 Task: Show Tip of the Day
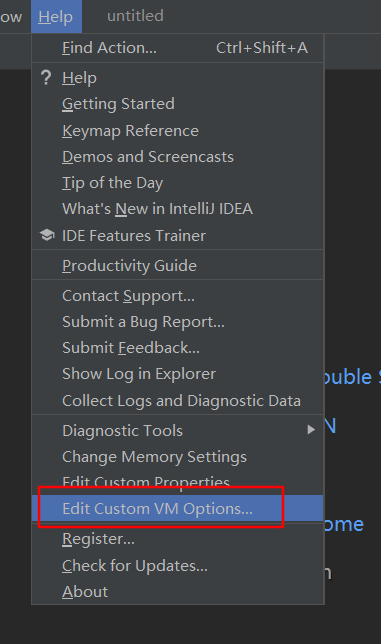point(178,183)
